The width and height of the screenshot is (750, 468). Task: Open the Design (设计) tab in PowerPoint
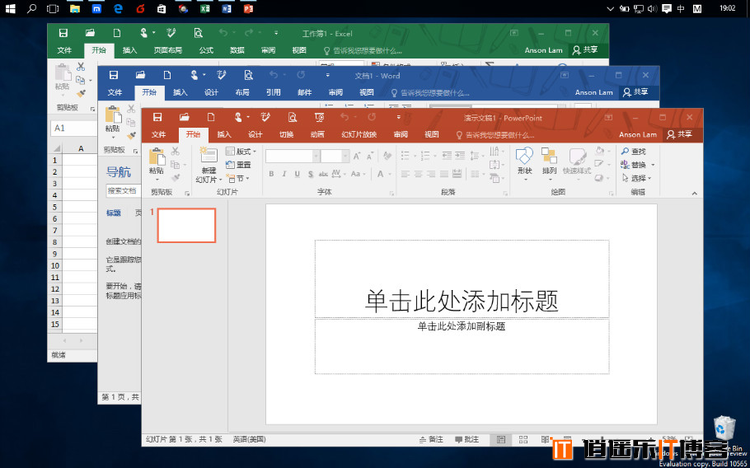(x=255, y=134)
